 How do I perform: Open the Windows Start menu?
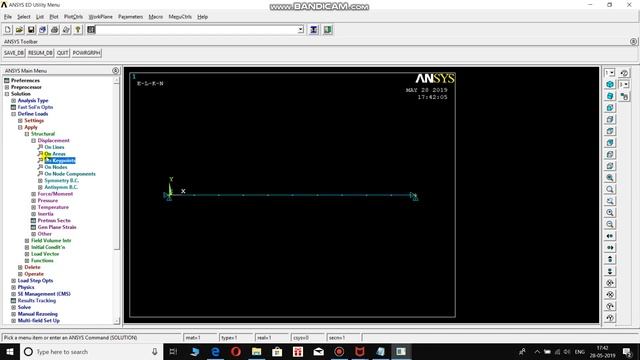click(10, 351)
